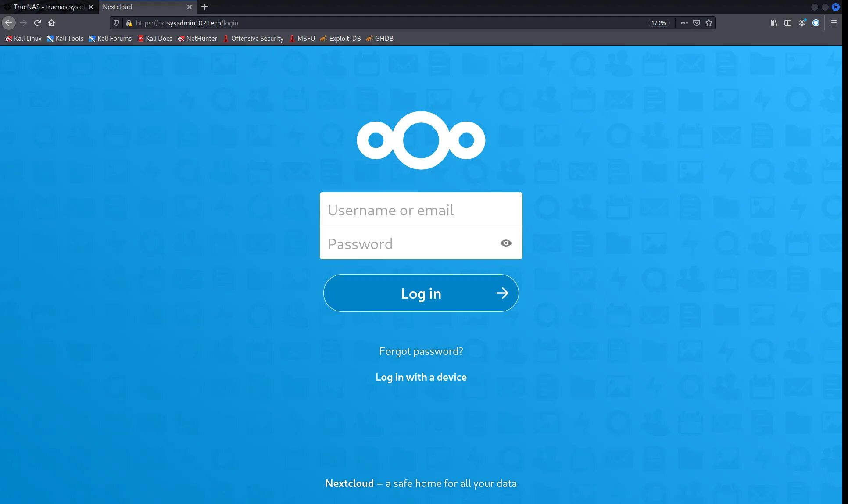This screenshot has width=848, height=504.
Task: Save page to Pocket icon
Action: pos(697,23)
